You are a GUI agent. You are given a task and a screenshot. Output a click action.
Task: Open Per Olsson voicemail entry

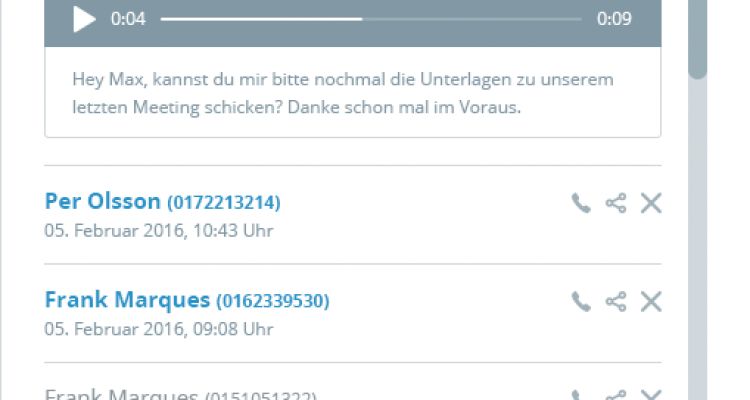coord(163,201)
